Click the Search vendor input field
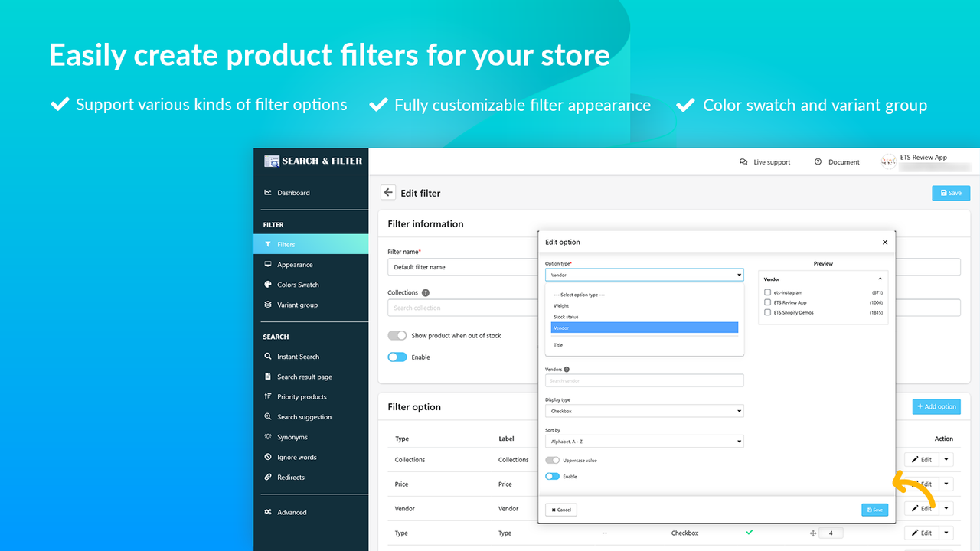 click(x=644, y=380)
